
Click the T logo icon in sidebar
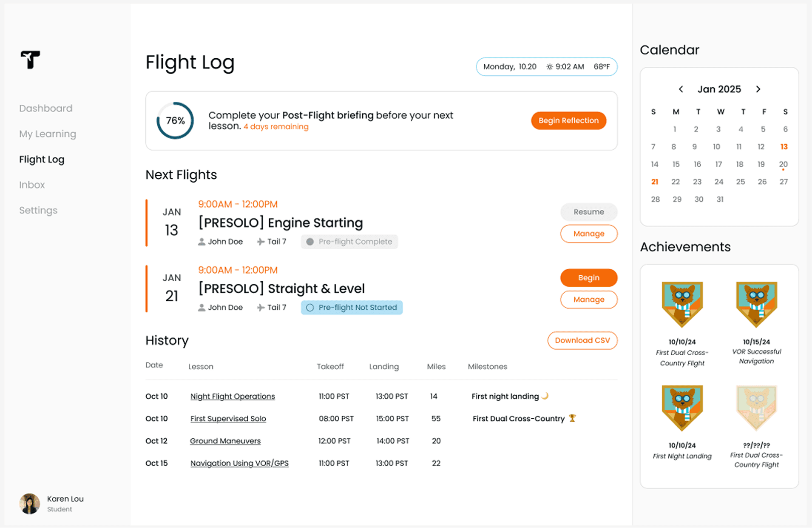pos(30,60)
